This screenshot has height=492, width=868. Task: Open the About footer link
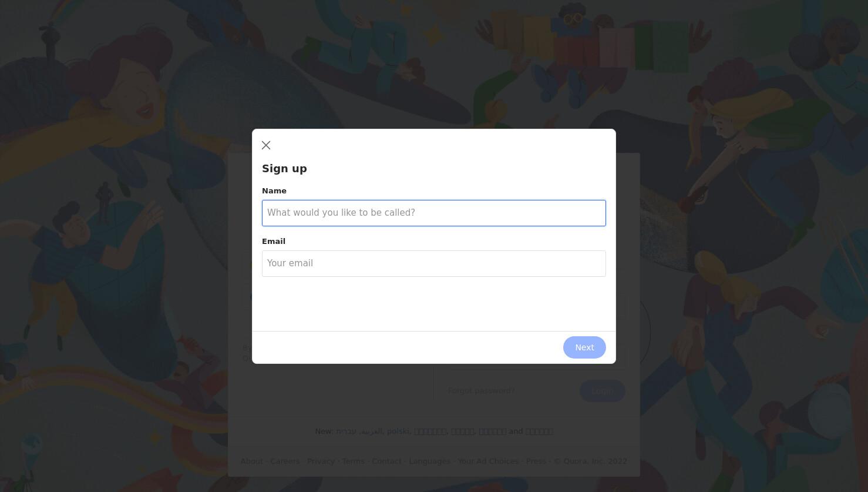click(x=251, y=461)
